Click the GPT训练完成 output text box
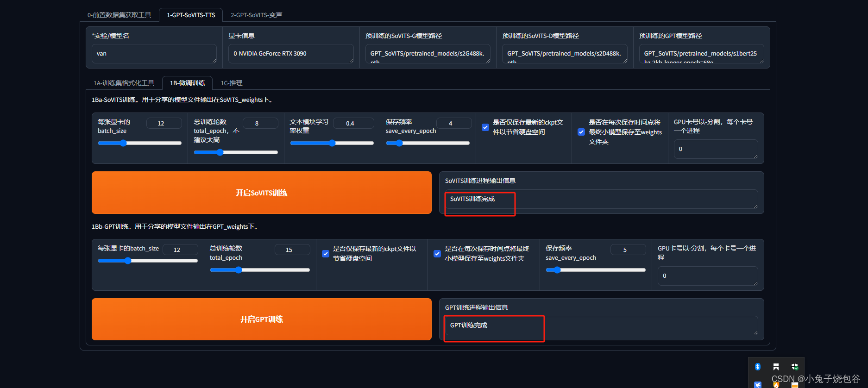The image size is (868, 388). 601,325
